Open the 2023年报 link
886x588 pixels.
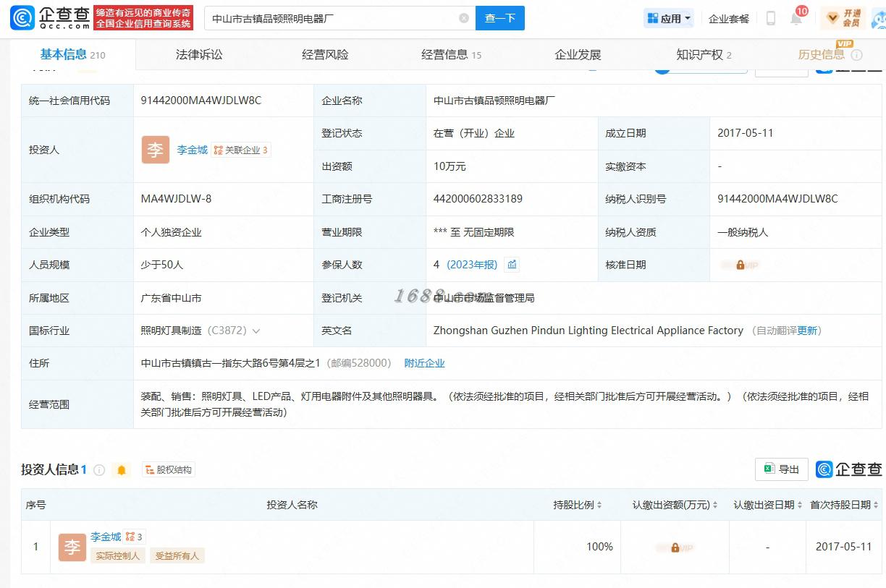472,265
